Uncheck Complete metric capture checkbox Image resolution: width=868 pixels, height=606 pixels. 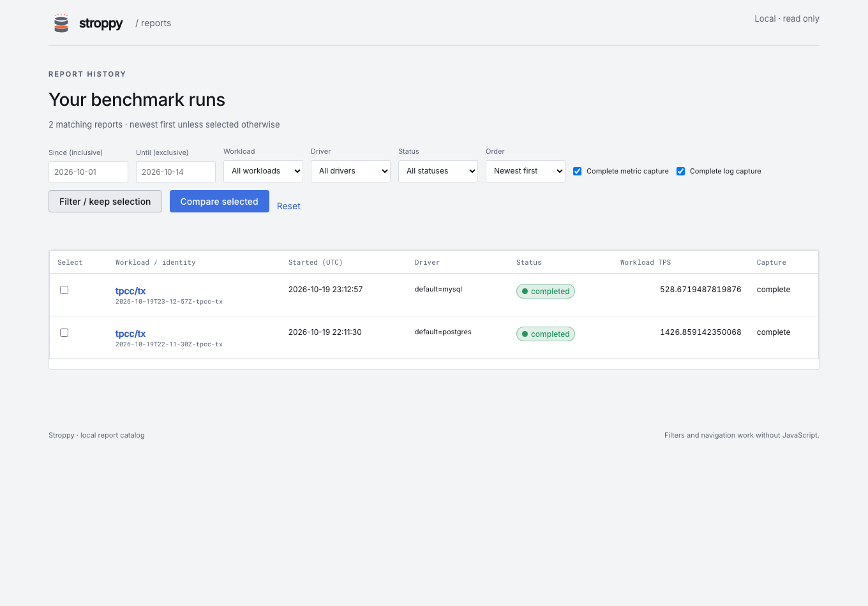[577, 171]
